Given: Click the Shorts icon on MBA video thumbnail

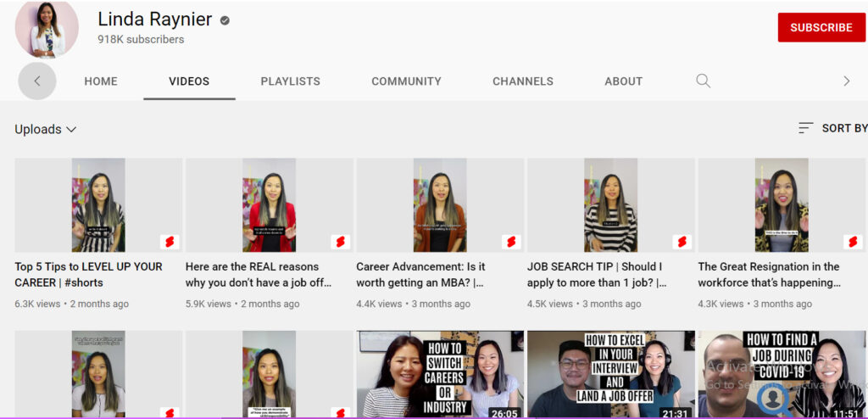Looking at the screenshot, I should pos(511,242).
